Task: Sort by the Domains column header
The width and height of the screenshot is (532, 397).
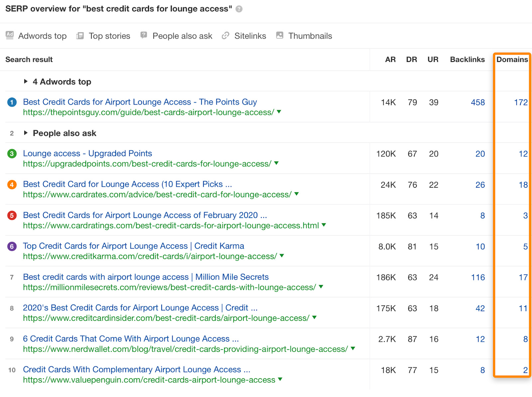Action: pos(512,60)
